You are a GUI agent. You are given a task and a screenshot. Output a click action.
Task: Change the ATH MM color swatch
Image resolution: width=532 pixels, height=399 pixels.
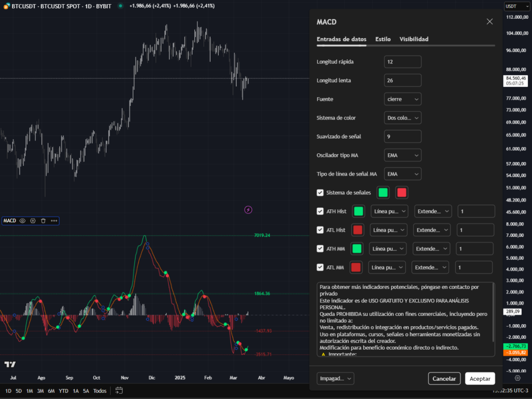coord(357,249)
